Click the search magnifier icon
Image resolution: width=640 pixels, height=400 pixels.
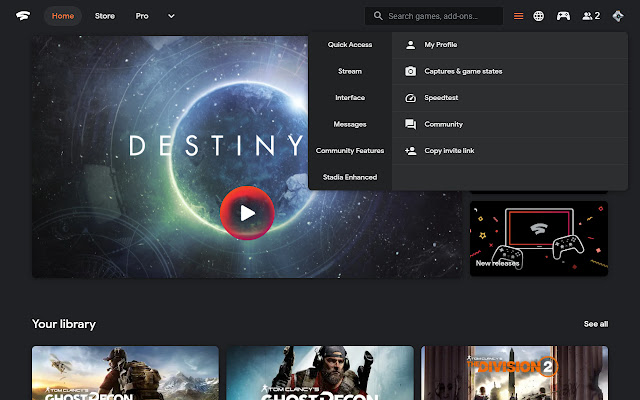click(x=378, y=16)
